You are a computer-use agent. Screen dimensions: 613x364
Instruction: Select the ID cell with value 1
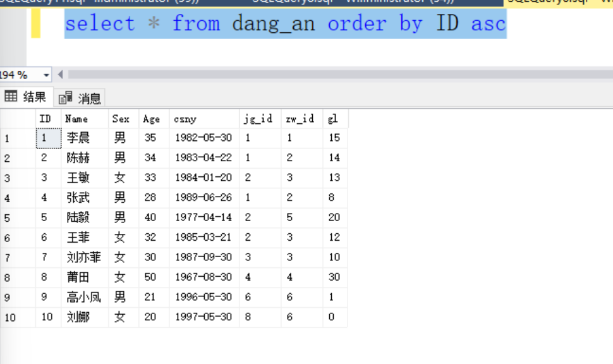49,138
